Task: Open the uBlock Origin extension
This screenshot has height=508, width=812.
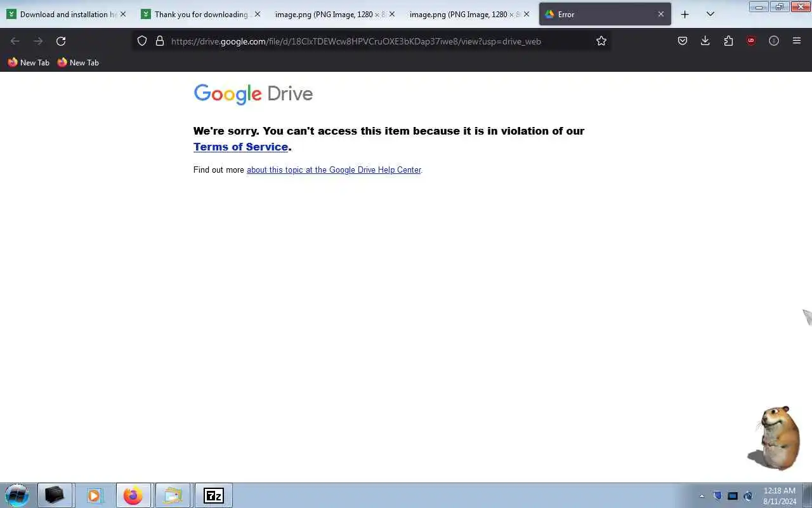Action: click(751, 41)
